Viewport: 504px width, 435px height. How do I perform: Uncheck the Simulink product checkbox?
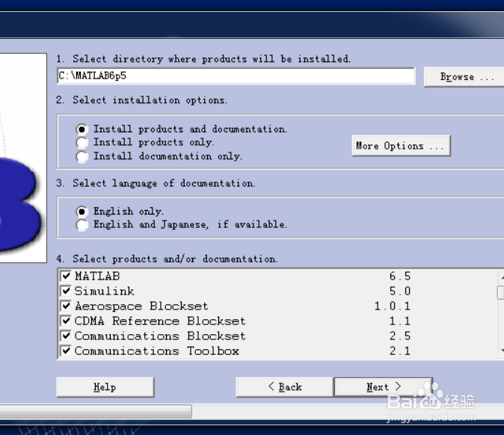click(x=66, y=291)
